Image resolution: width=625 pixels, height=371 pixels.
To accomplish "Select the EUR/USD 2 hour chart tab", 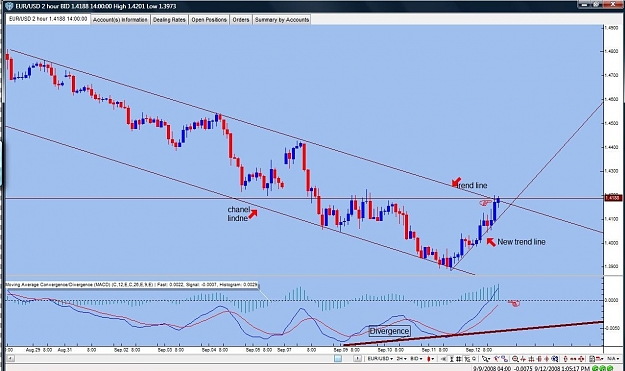I will coord(48,19).
